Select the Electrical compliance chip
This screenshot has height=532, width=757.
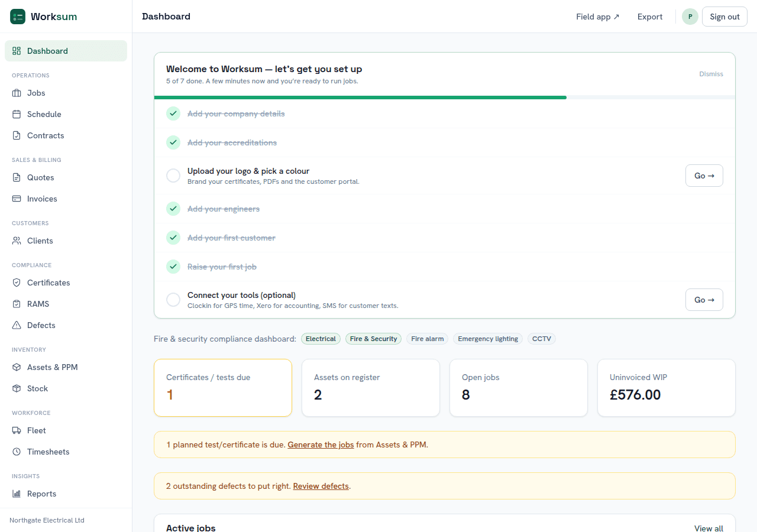coord(321,339)
